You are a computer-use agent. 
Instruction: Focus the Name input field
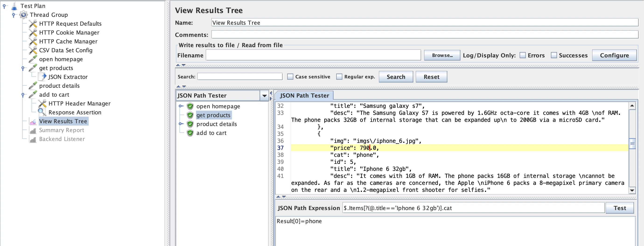coord(425,22)
